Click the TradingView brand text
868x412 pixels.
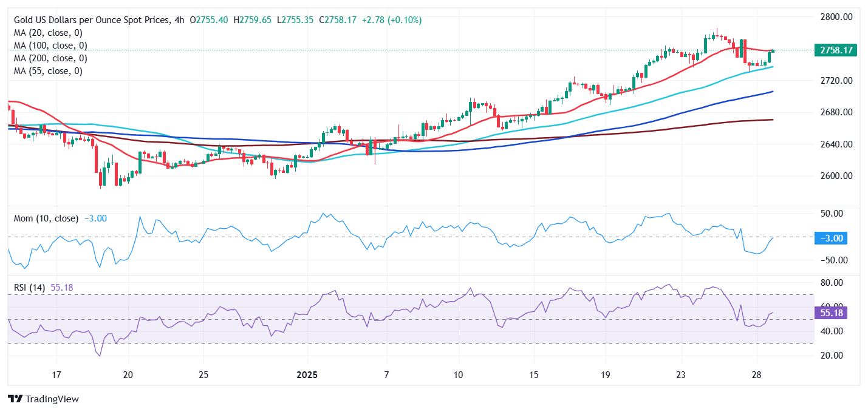[x=52, y=399]
